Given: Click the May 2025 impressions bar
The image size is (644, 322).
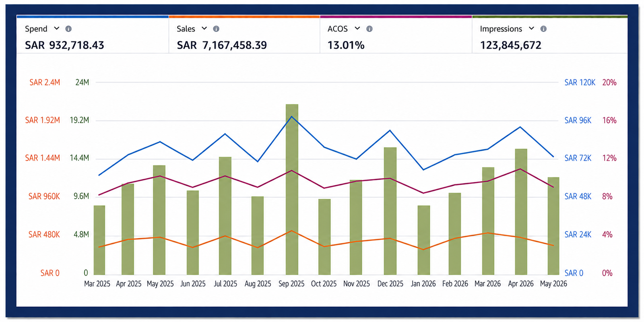Looking at the screenshot, I should (x=159, y=220).
